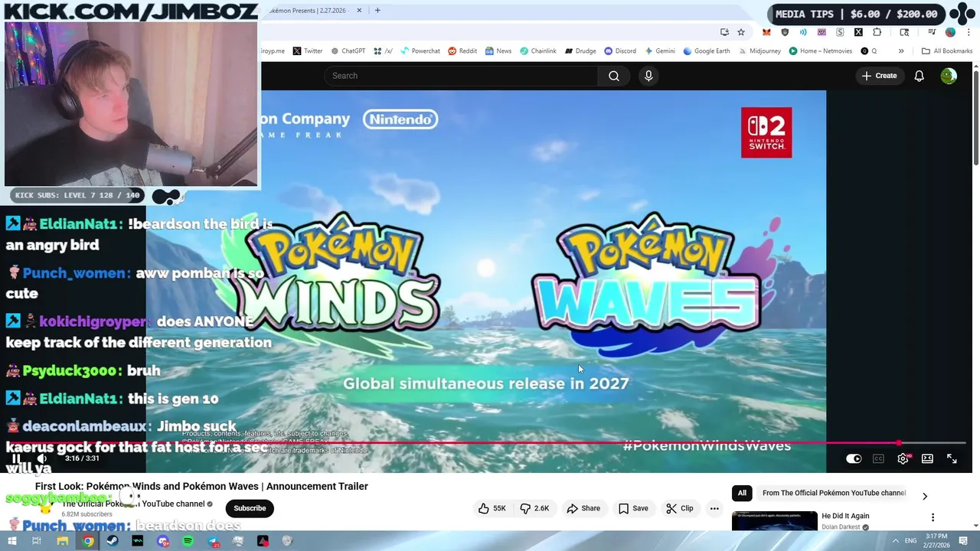Expand hidden bookmarks with double chevron

[901, 51]
